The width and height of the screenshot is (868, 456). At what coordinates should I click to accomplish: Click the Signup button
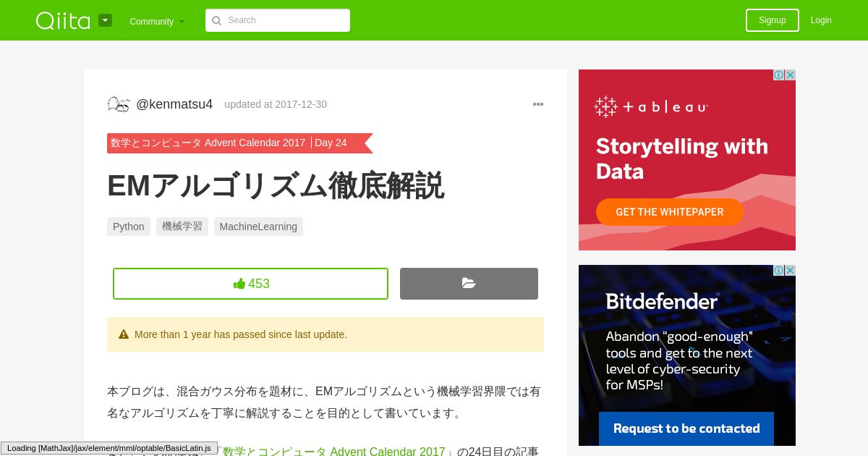point(773,20)
